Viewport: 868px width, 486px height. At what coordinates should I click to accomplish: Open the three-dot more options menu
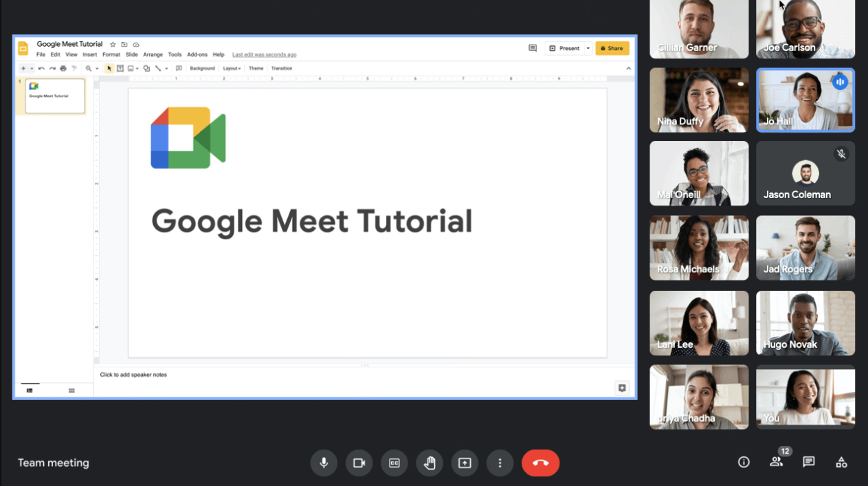500,463
